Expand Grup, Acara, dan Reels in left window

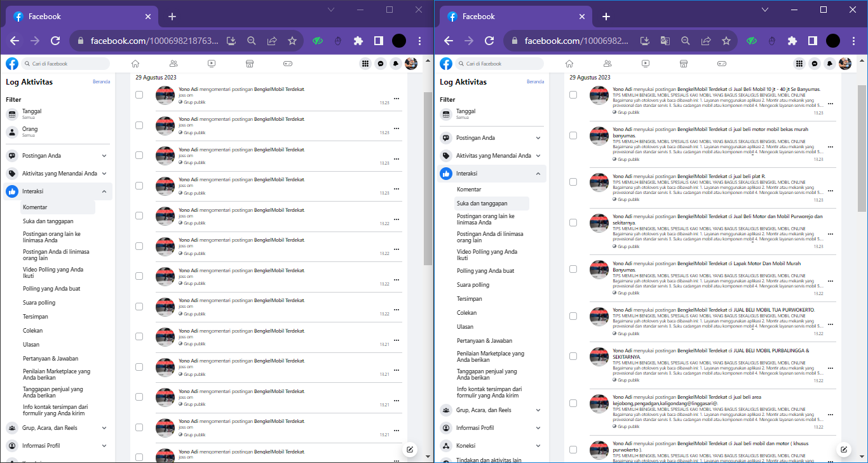point(58,428)
